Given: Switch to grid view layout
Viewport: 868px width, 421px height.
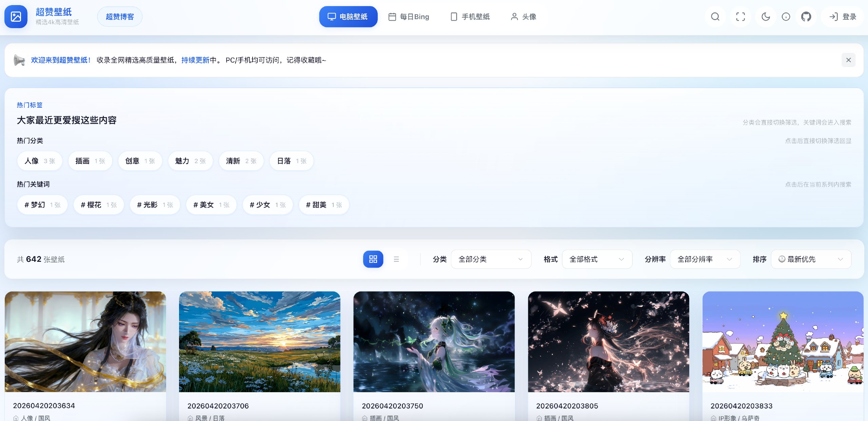Looking at the screenshot, I should (373, 259).
